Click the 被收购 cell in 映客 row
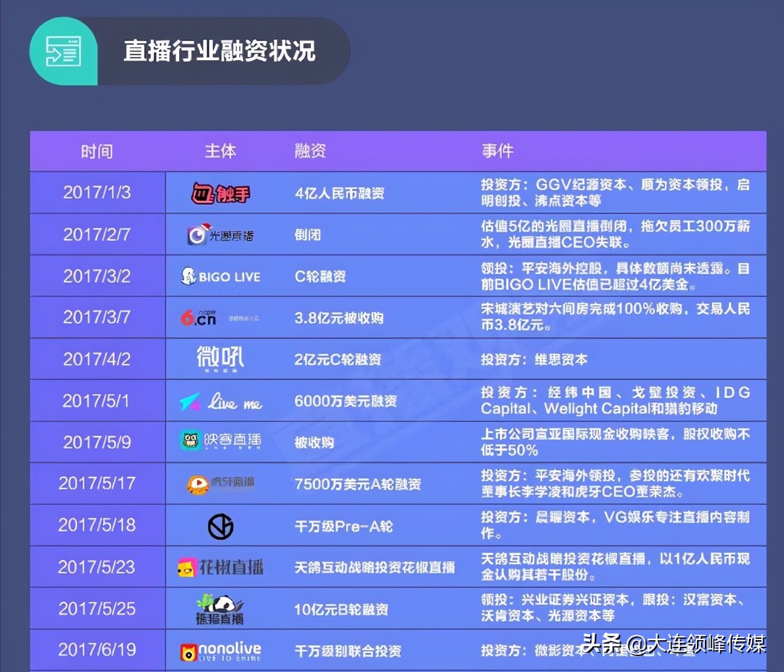784x672 pixels. pos(314,443)
